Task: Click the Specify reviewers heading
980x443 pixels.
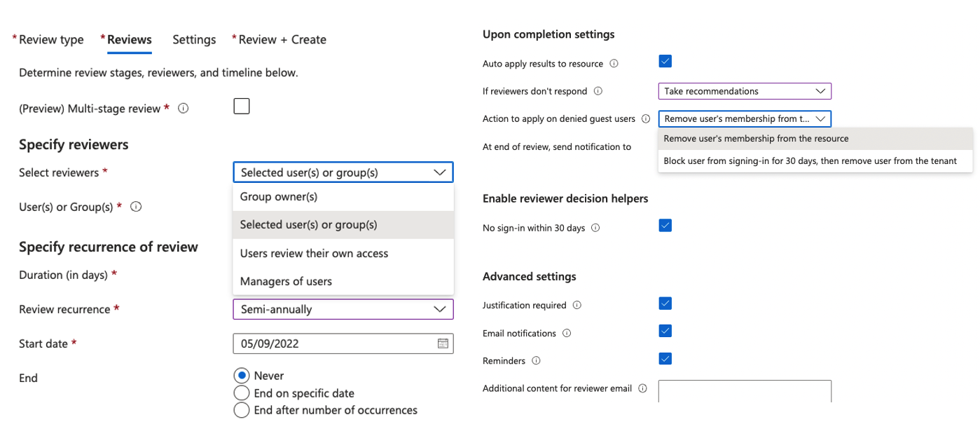Action: click(x=74, y=145)
